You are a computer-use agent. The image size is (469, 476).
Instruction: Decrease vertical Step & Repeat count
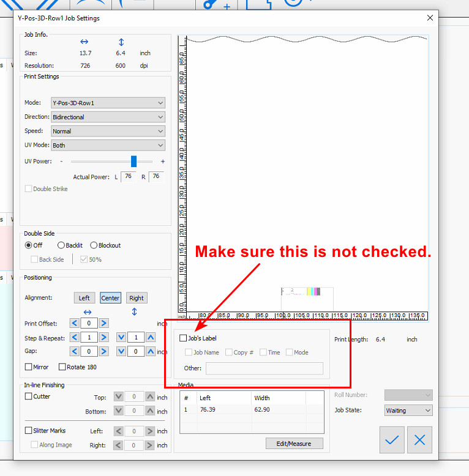(121, 337)
